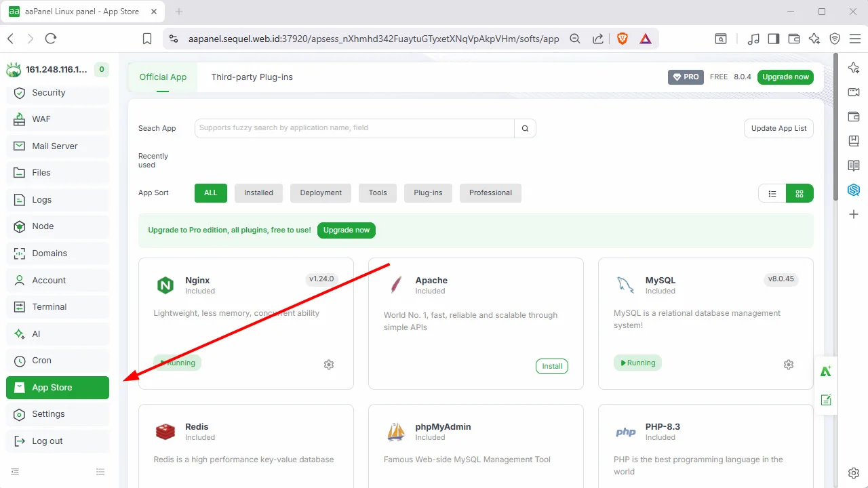Open Domains in the sidebar
This screenshot has height=488, width=868.
click(58, 253)
